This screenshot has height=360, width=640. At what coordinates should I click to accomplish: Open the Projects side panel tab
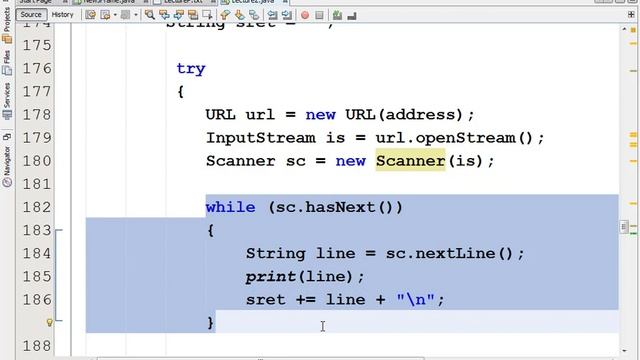pyautogui.click(x=7, y=24)
